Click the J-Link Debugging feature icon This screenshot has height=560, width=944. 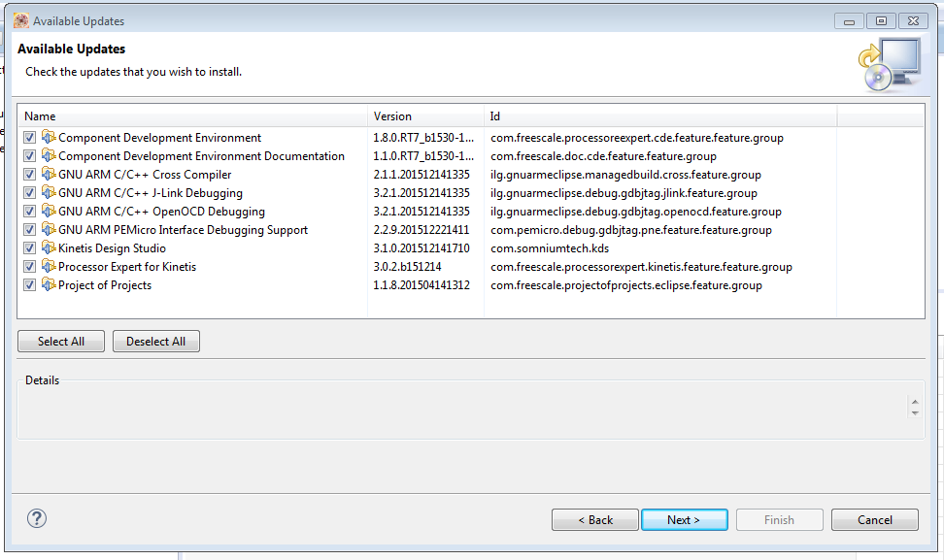click(x=49, y=192)
